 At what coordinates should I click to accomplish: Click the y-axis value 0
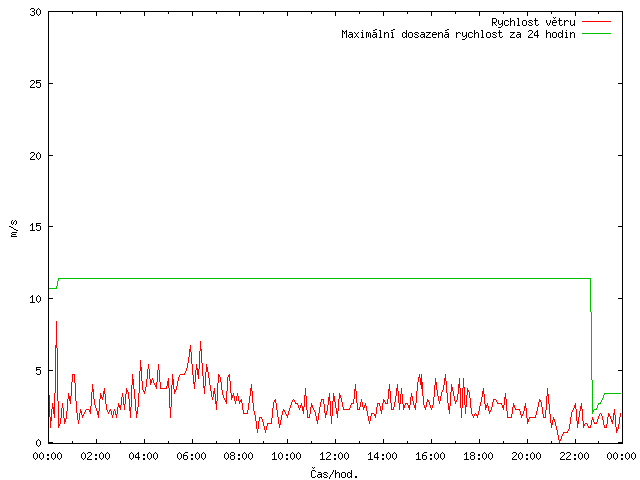click(39, 443)
